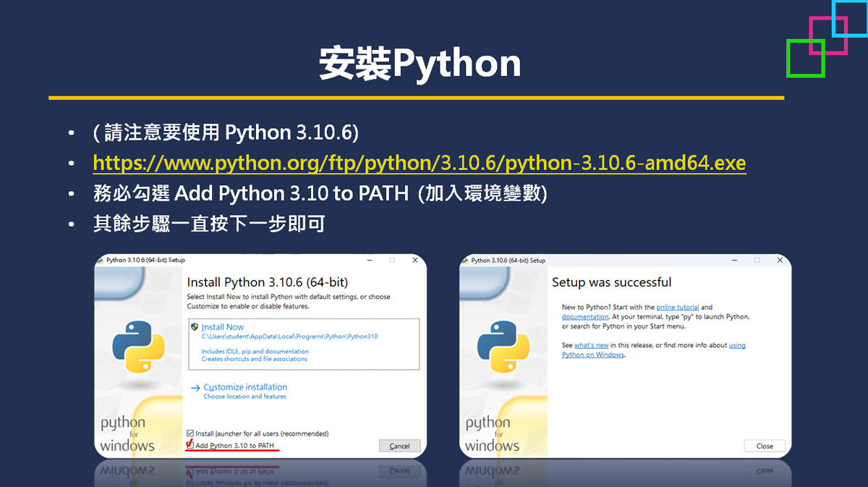Image resolution: width=868 pixels, height=487 pixels.
Task: Click Cancel in the Install Python window
Action: click(399, 446)
